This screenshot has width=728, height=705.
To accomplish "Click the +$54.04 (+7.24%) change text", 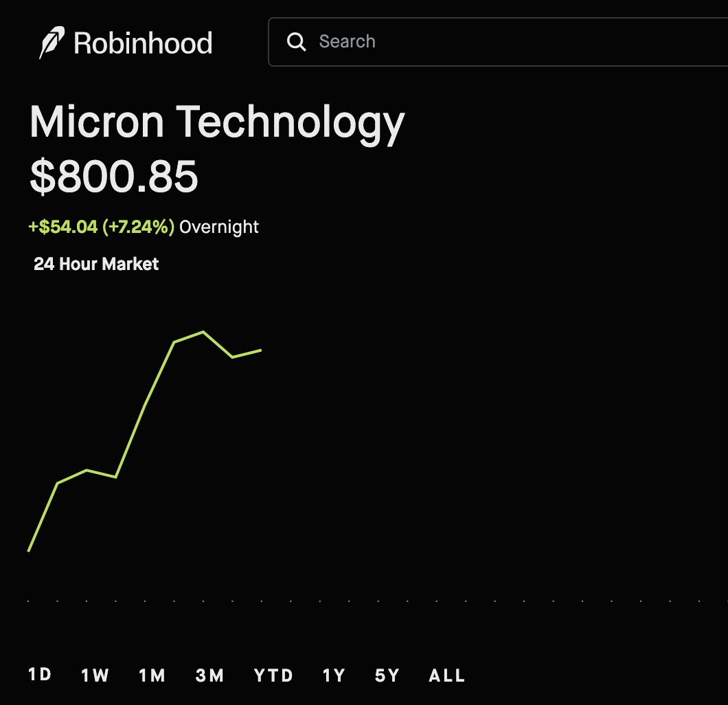I will (x=101, y=227).
